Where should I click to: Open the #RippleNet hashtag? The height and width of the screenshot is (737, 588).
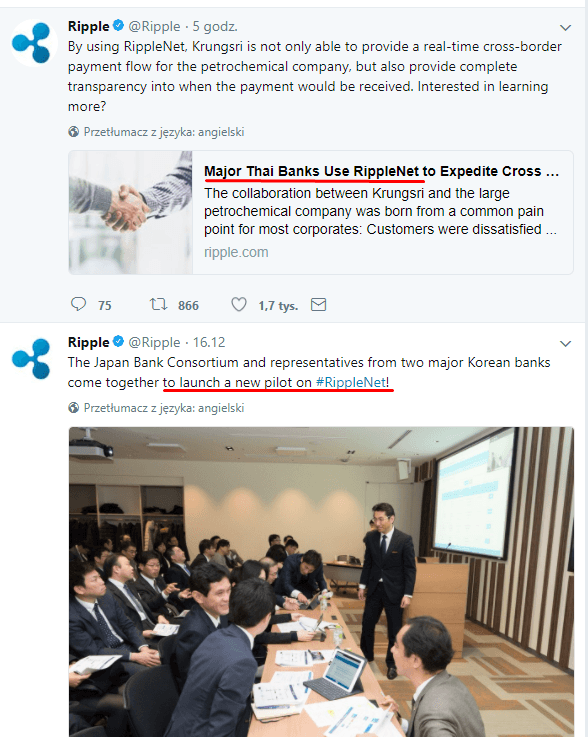tap(350, 382)
